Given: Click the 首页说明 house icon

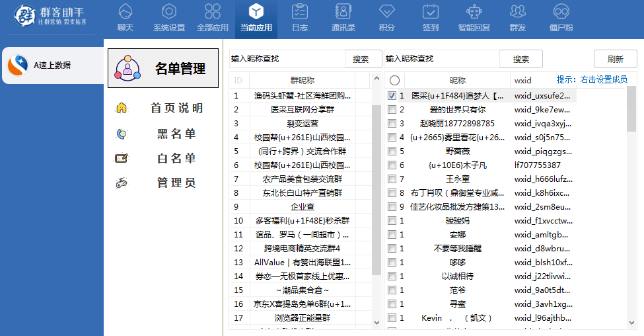Looking at the screenshot, I should [122, 108].
